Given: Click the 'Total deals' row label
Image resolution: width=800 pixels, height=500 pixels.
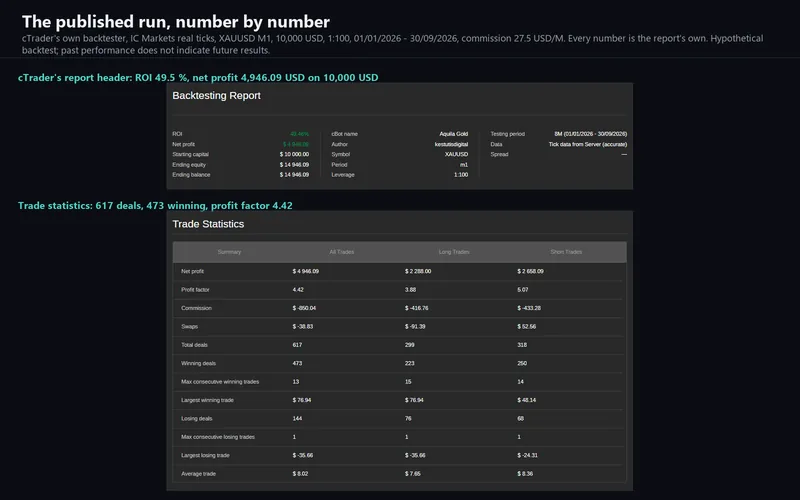Looking at the screenshot, I should 194,345.
